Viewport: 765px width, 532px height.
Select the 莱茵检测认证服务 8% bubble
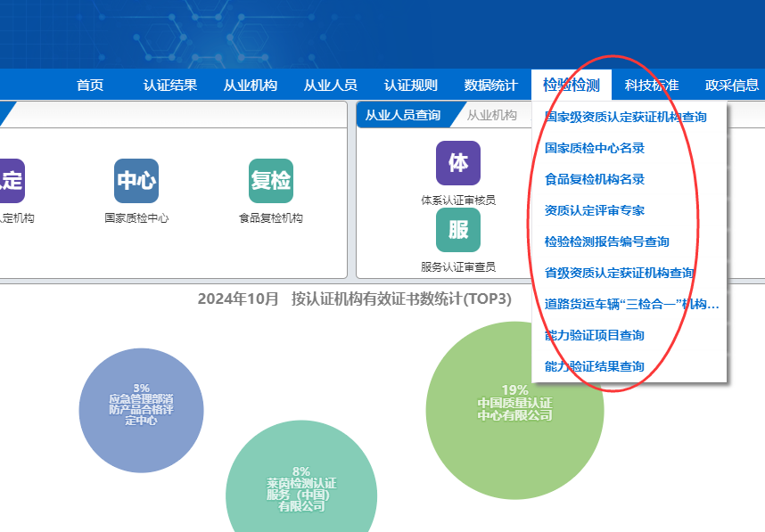301,489
